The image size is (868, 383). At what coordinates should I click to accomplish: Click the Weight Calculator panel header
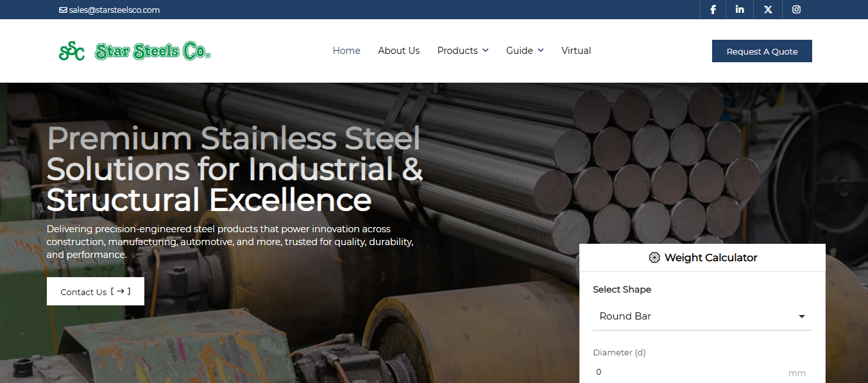coord(702,258)
